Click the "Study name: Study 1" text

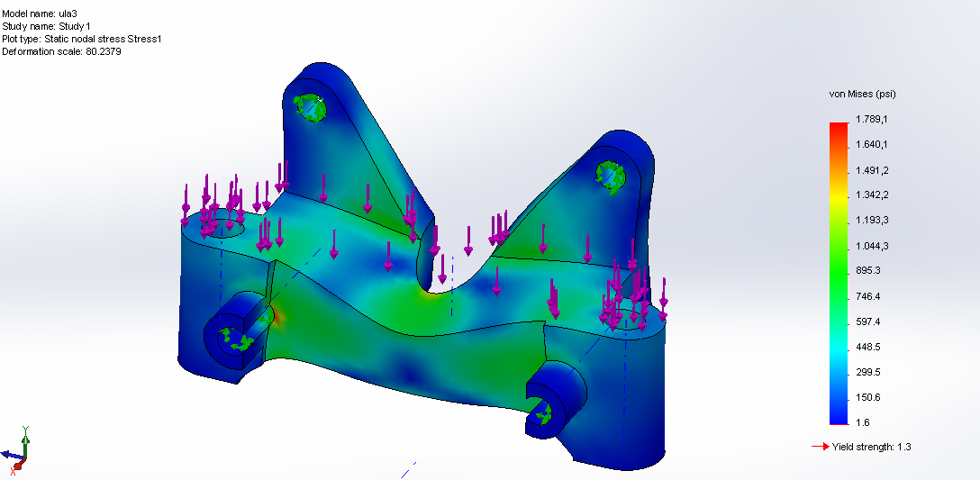coord(46,26)
